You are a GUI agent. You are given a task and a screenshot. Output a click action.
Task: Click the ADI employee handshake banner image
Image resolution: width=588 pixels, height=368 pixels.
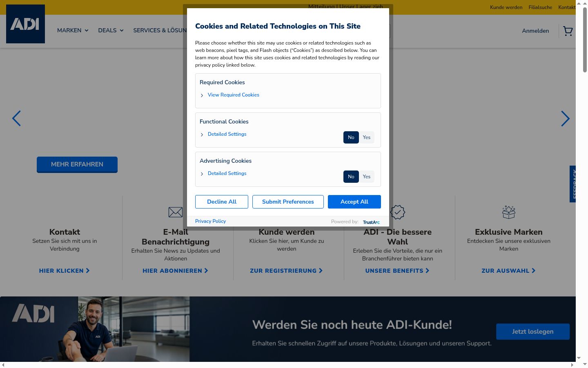point(95,329)
